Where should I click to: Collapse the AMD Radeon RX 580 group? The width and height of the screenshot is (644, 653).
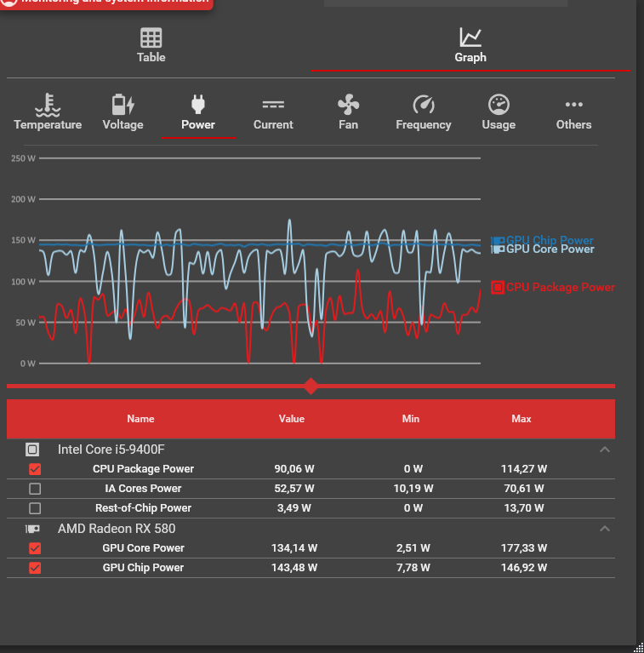pyautogui.click(x=605, y=529)
